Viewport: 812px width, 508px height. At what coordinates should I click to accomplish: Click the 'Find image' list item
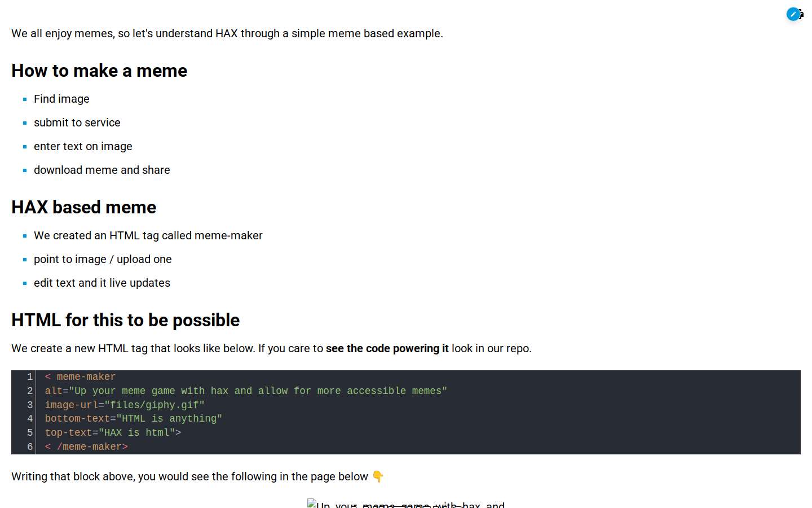click(x=61, y=99)
